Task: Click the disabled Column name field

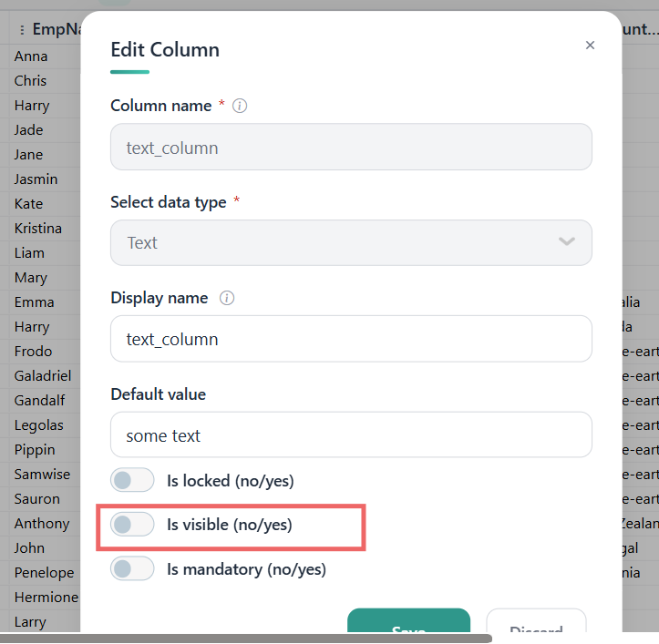Action: tap(351, 147)
